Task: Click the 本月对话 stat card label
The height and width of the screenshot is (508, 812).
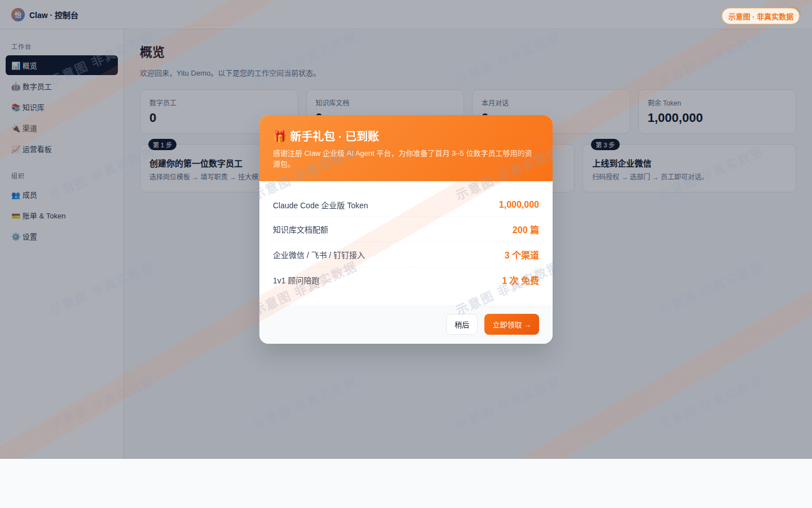Action: click(x=495, y=103)
